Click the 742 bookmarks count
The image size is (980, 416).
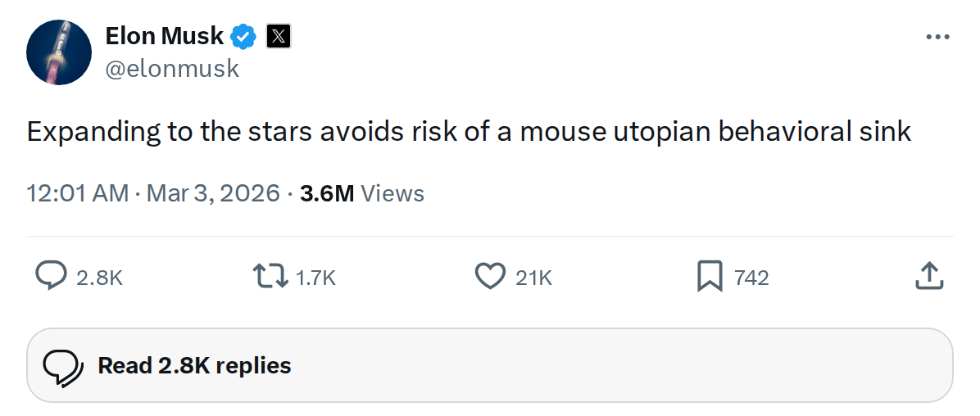click(x=751, y=278)
